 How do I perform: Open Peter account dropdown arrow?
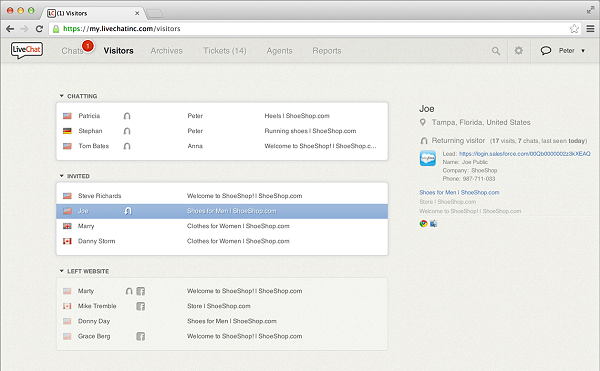(583, 51)
